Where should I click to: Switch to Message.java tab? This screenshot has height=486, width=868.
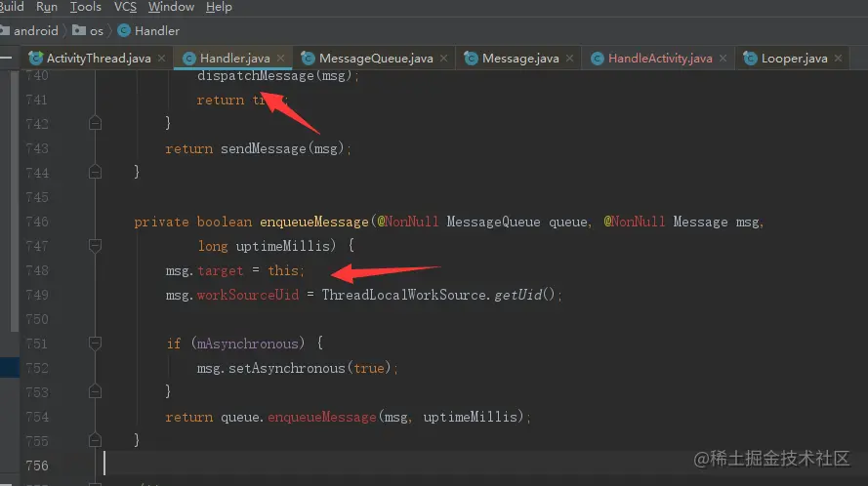tap(520, 59)
